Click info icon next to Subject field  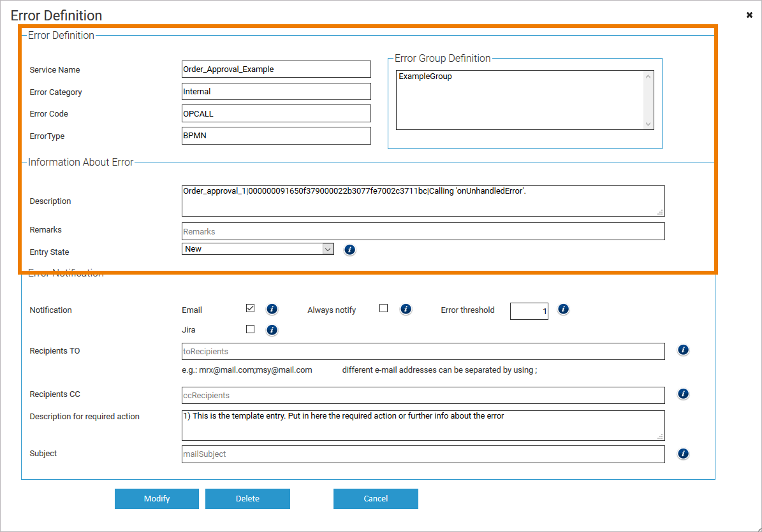[683, 454]
